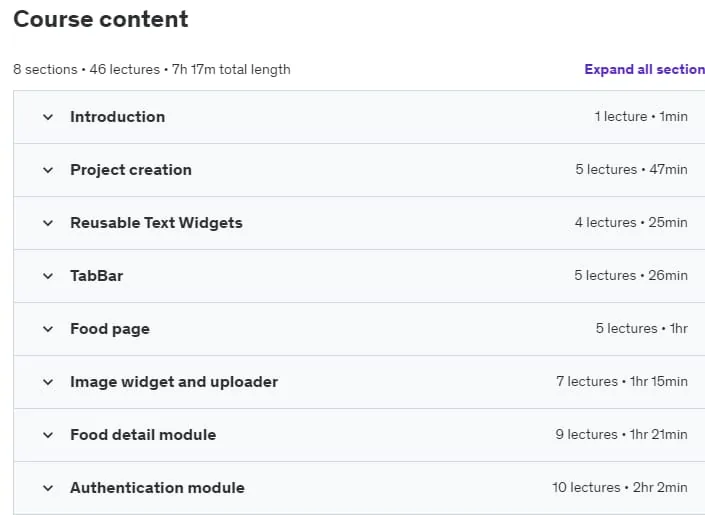
Task: Click the 10 lectures 2hr 2min label
Action: pos(620,488)
